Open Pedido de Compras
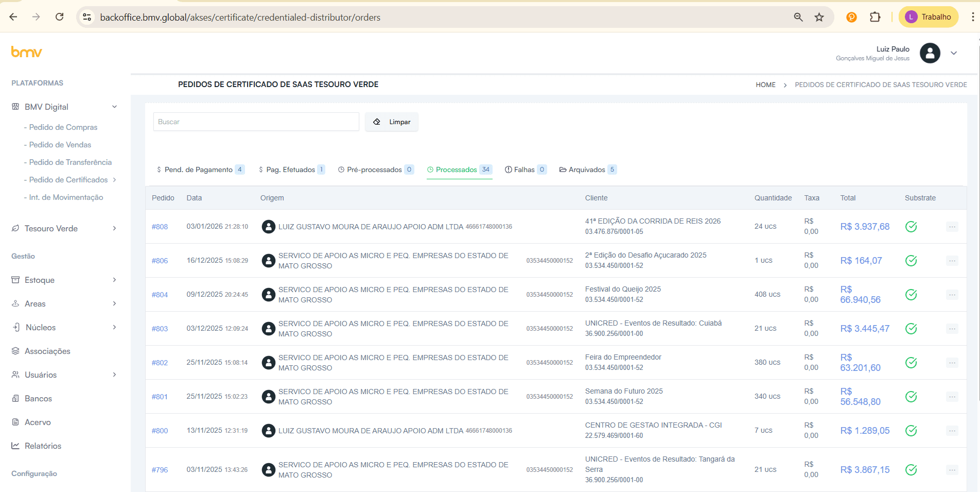 [63, 127]
